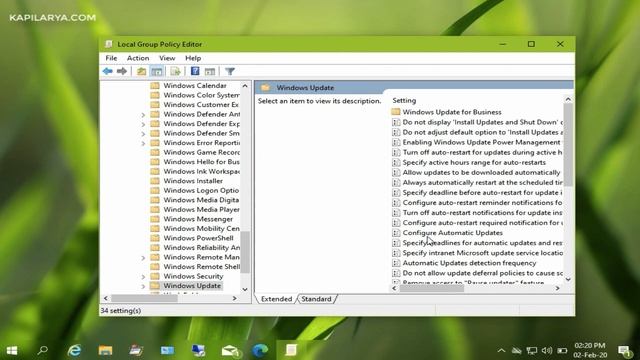Click policy icon beside Configure Automatic Updates

[396, 233]
